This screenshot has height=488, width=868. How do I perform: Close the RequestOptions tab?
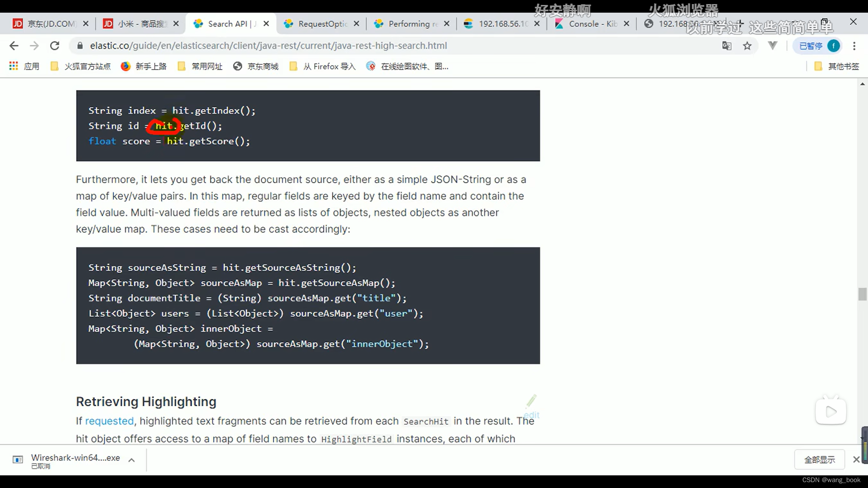(x=357, y=24)
